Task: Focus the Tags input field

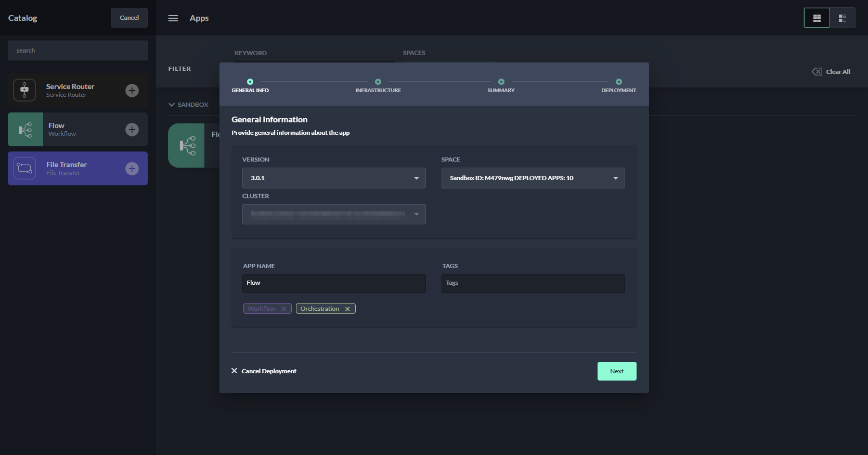Action: (533, 284)
